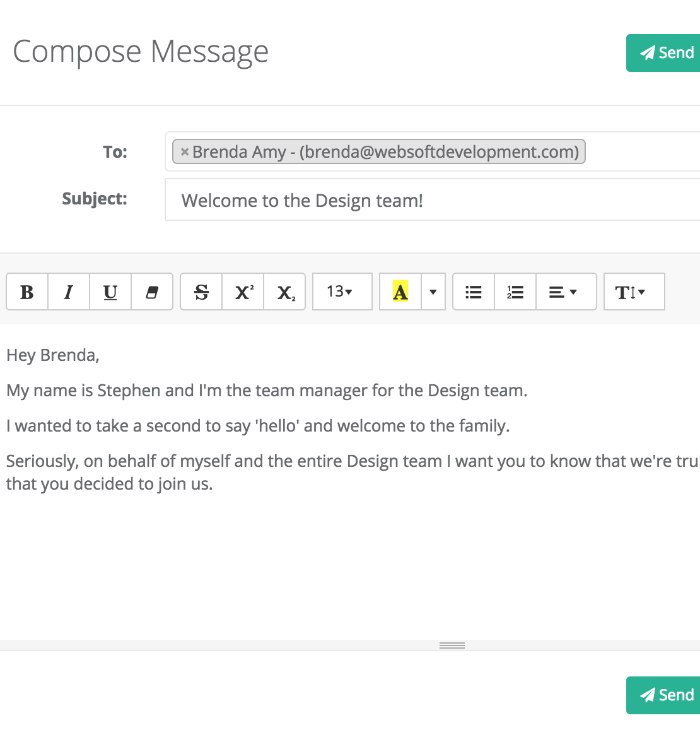
Task: Apply underline formatting
Action: point(110,292)
